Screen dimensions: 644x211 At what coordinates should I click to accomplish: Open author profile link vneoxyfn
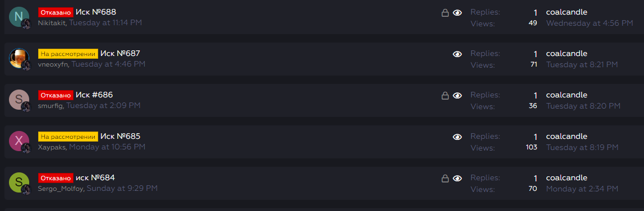click(53, 64)
